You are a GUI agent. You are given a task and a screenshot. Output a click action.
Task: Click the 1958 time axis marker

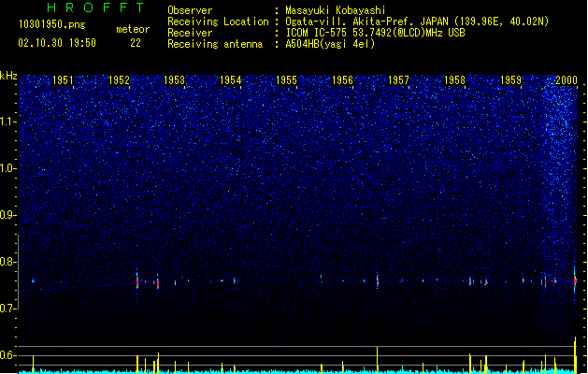pyautogui.click(x=454, y=80)
